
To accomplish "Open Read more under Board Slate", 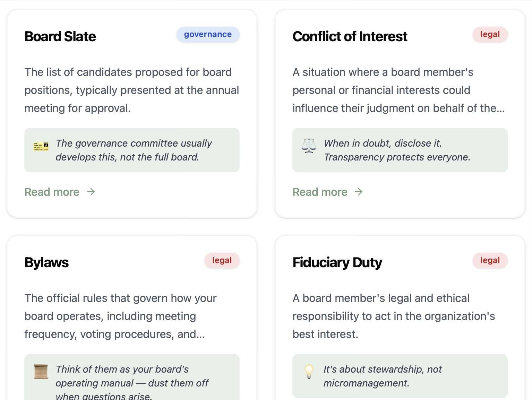I will pyautogui.click(x=52, y=192).
